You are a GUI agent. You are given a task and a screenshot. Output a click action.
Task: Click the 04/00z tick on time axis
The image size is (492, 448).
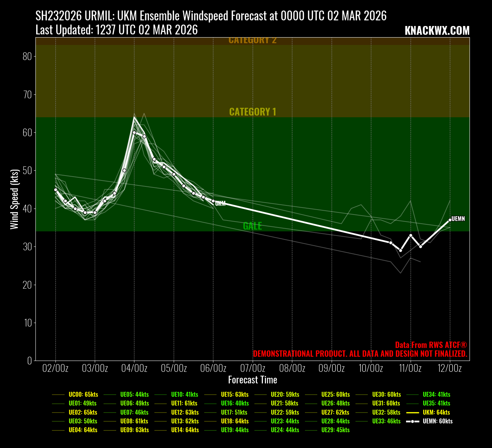(134, 368)
